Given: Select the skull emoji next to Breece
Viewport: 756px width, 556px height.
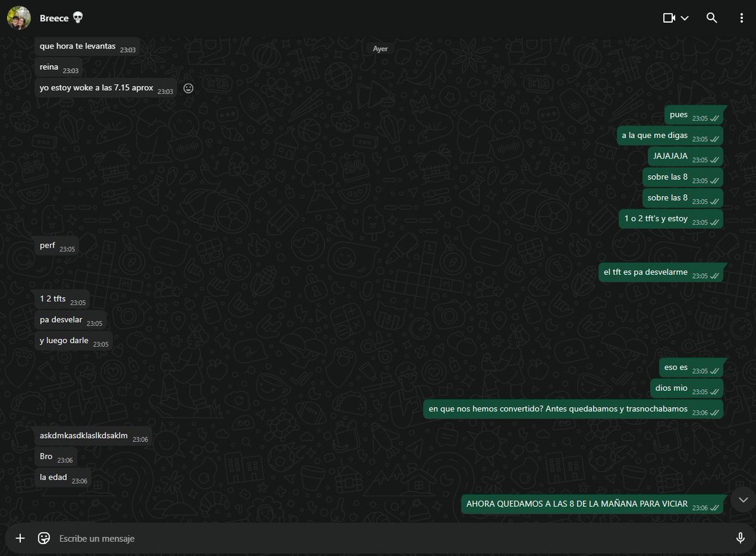Looking at the screenshot, I should click(77, 18).
